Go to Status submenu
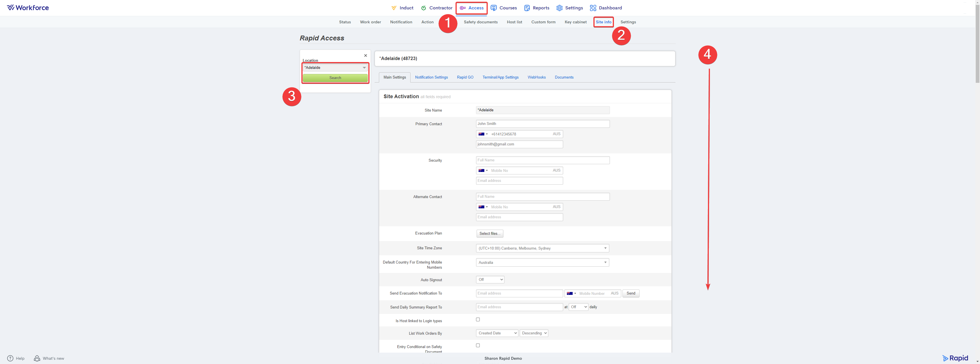This screenshot has width=980, height=364. pyautogui.click(x=345, y=22)
